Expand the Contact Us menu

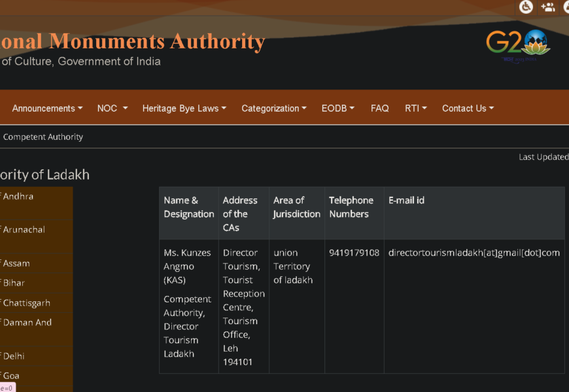click(468, 108)
